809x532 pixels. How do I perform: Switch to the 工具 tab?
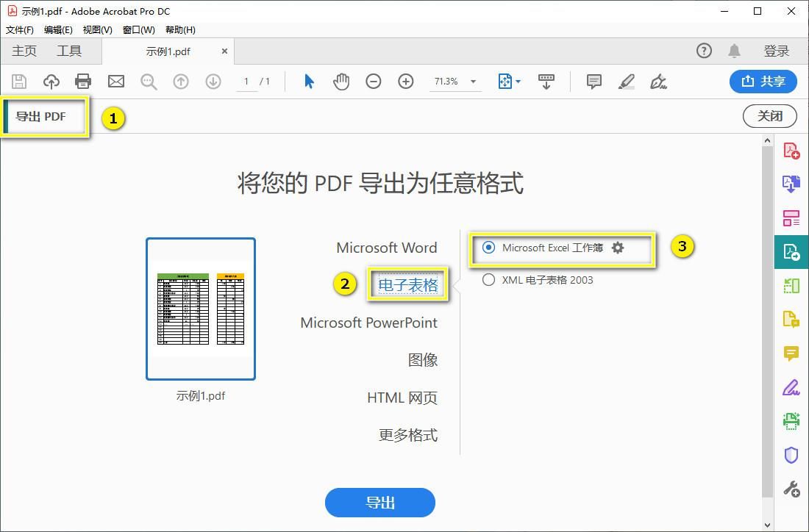[x=69, y=51]
